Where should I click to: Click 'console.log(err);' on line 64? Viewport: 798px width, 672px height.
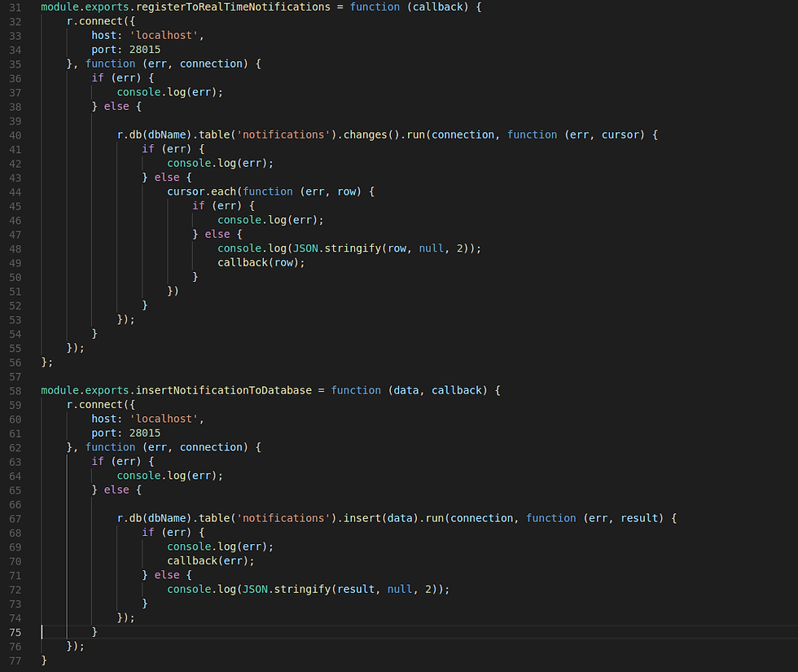click(170, 476)
